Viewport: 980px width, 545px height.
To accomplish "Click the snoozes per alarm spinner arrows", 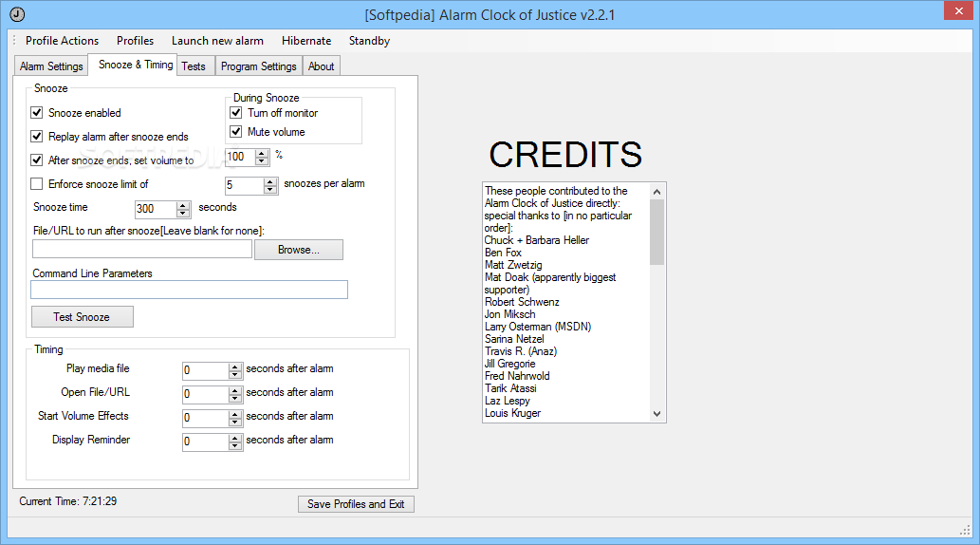I will coord(270,185).
